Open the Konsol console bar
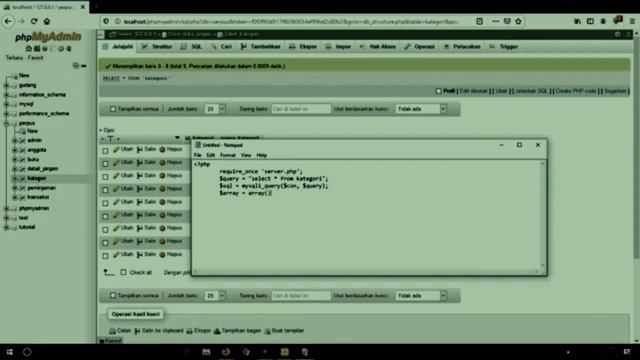Viewport: 640px width, 360px height. click(x=111, y=340)
